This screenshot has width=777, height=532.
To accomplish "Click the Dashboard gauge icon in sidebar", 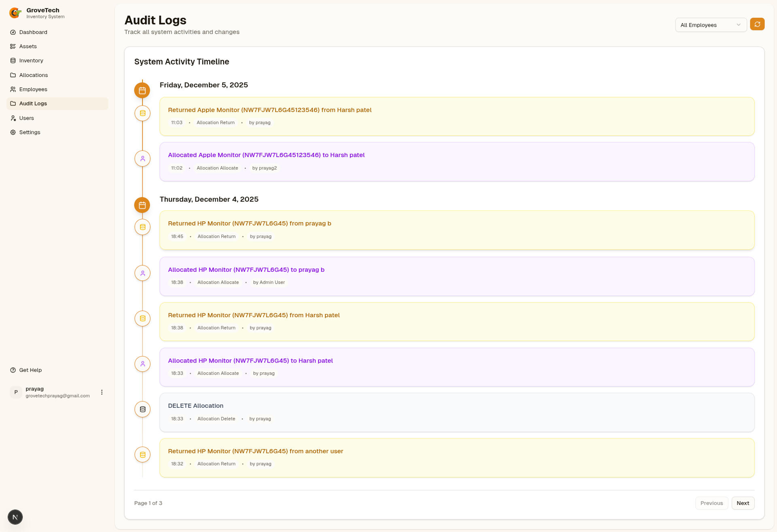I will pyautogui.click(x=13, y=32).
